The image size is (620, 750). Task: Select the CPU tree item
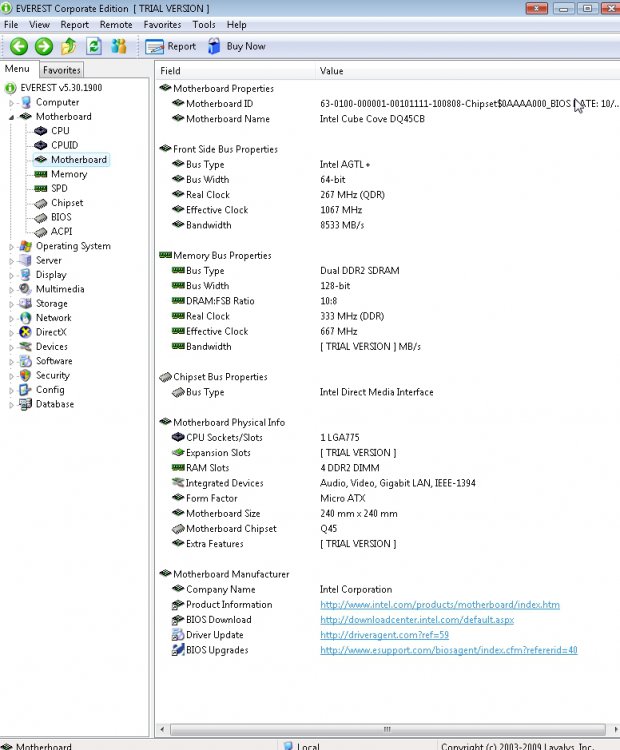(60, 131)
